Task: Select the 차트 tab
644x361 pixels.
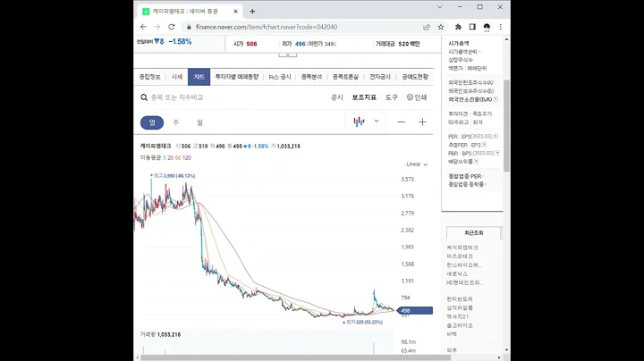Action: point(199,77)
